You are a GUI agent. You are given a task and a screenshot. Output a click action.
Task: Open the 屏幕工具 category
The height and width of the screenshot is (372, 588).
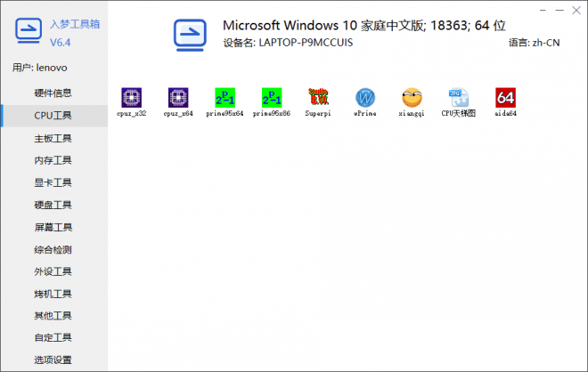coord(54,227)
